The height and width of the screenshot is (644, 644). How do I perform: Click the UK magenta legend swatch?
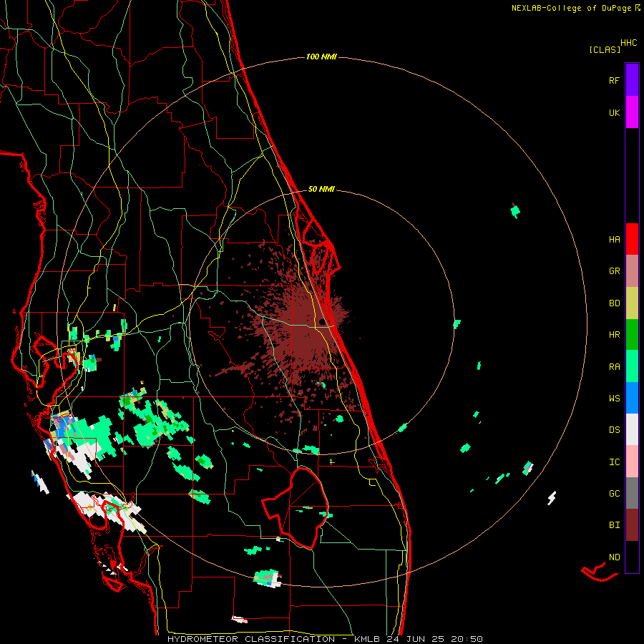click(632, 112)
